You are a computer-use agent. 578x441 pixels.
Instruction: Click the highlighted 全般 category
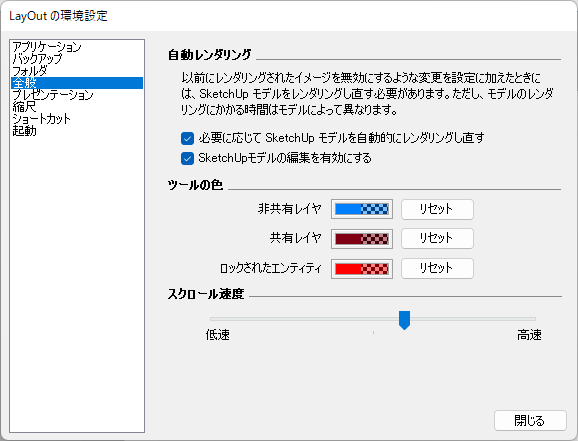pyautogui.click(x=77, y=83)
